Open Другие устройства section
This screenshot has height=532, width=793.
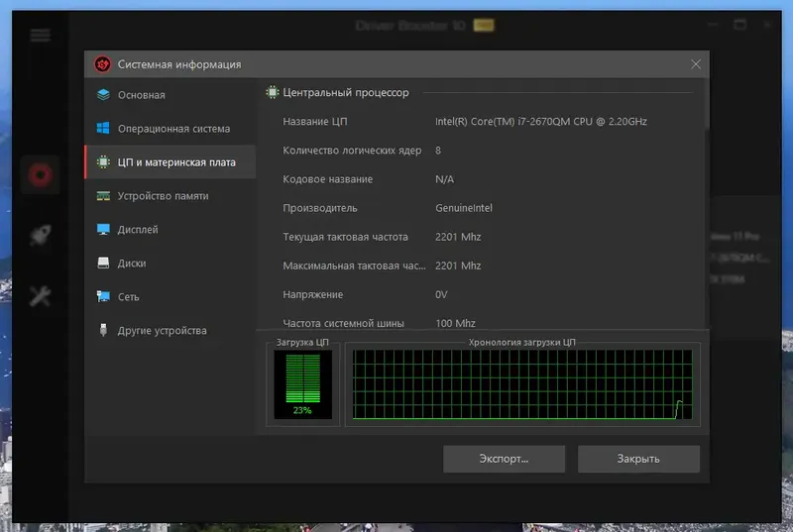[x=170, y=331]
